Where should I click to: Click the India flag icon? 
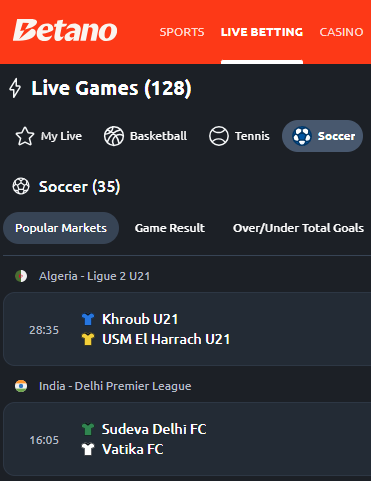21,386
